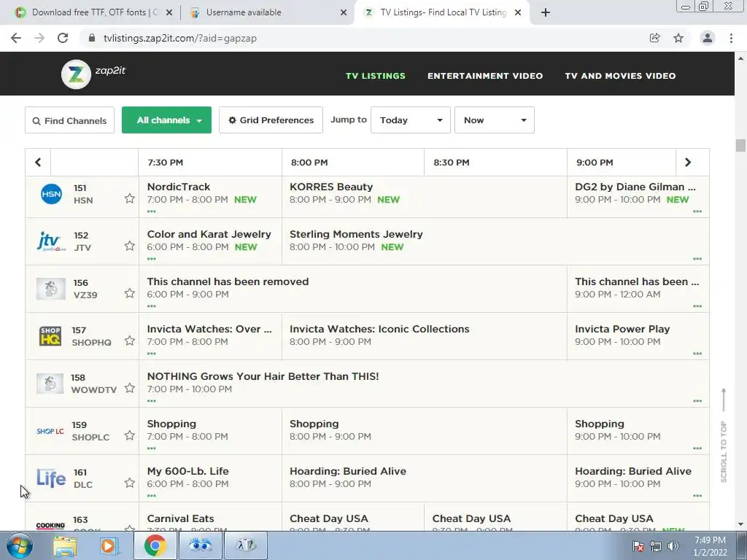Image resolution: width=747 pixels, height=560 pixels.
Task: Favorite the HSN channel star
Action: click(130, 198)
